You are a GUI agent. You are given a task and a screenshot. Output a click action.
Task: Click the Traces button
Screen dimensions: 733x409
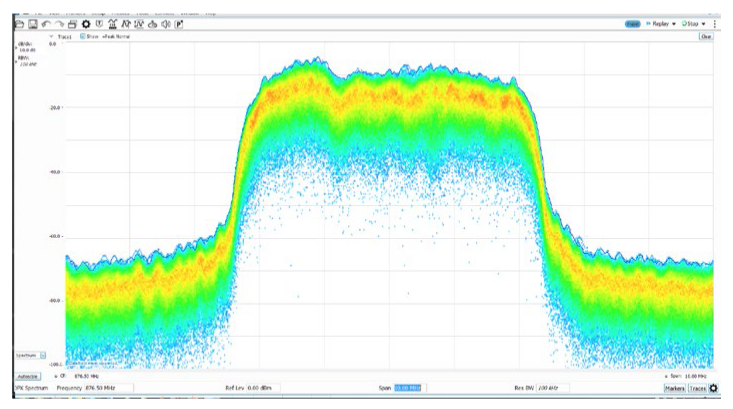(697, 388)
